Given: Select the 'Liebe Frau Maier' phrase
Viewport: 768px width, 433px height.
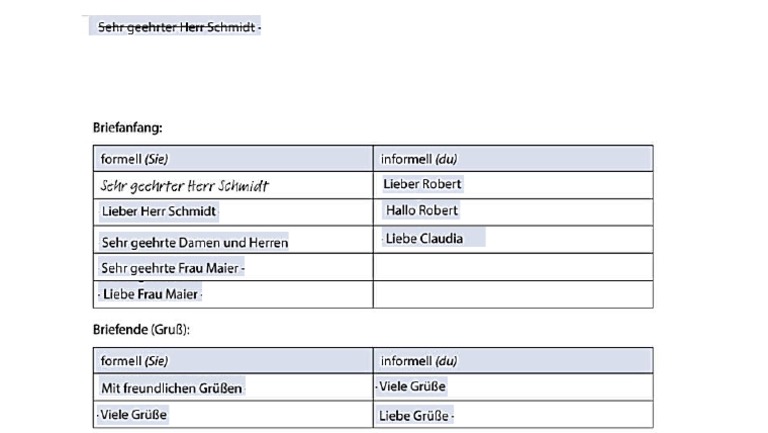Looking at the screenshot, I should point(150,294).
